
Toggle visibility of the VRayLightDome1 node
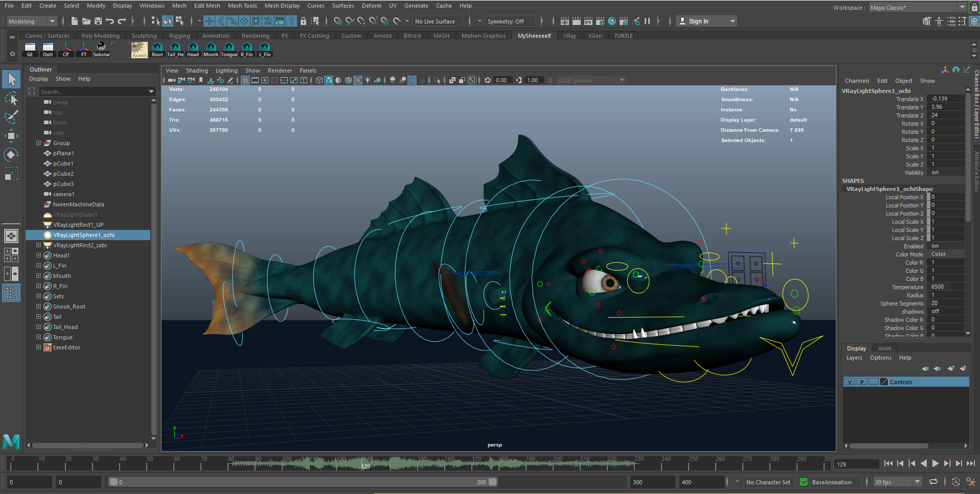tap(75, 215)
